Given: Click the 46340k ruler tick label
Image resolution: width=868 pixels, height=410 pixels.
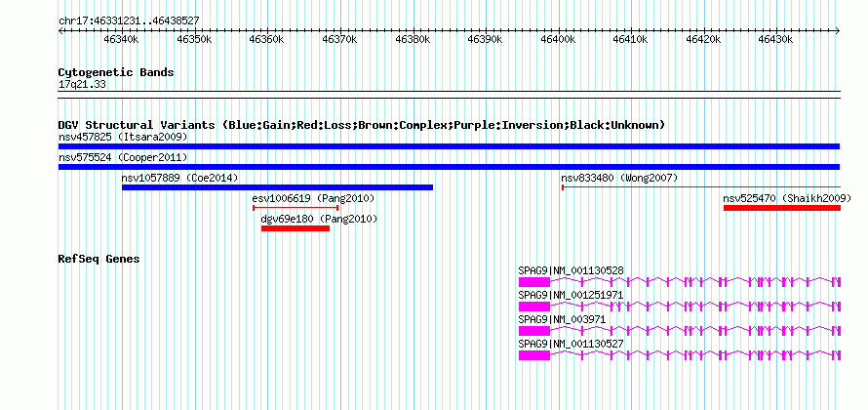Looking at the screenshot, I should [x=121, y=39].
